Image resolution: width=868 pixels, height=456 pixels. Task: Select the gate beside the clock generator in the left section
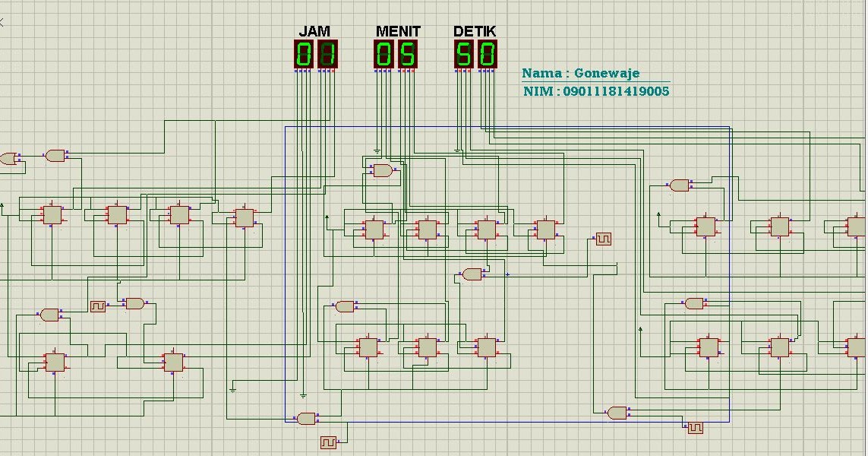point(134,303)
